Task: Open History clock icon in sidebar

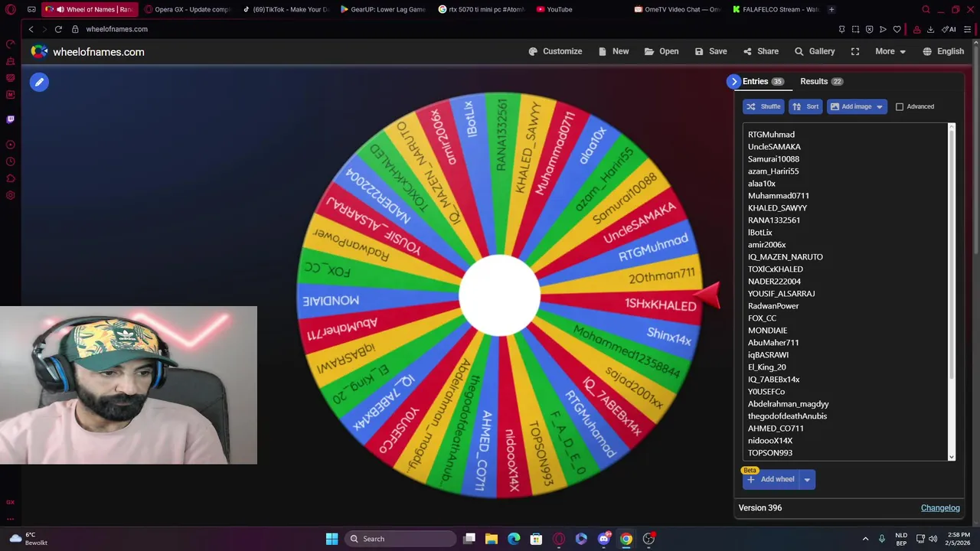Action: 10,161
